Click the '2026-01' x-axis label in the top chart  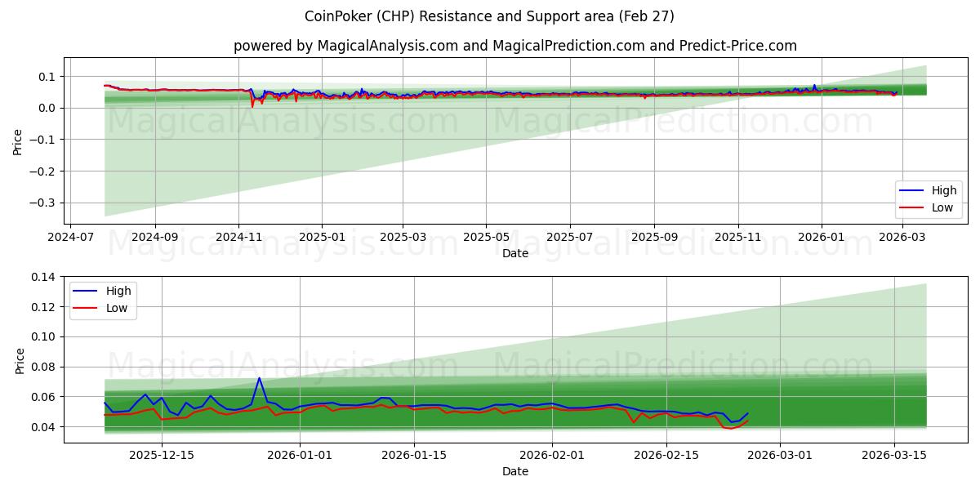[821, 236]
